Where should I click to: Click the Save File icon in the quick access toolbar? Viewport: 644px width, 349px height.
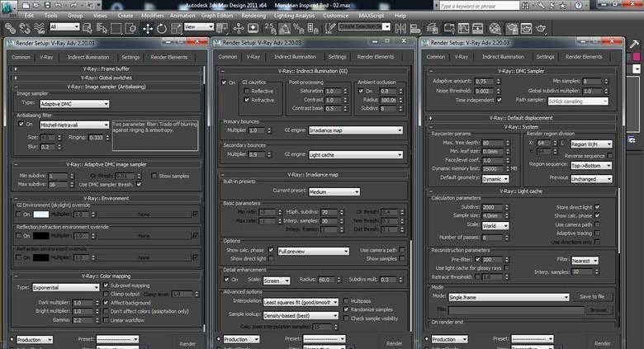click(47, 5)
